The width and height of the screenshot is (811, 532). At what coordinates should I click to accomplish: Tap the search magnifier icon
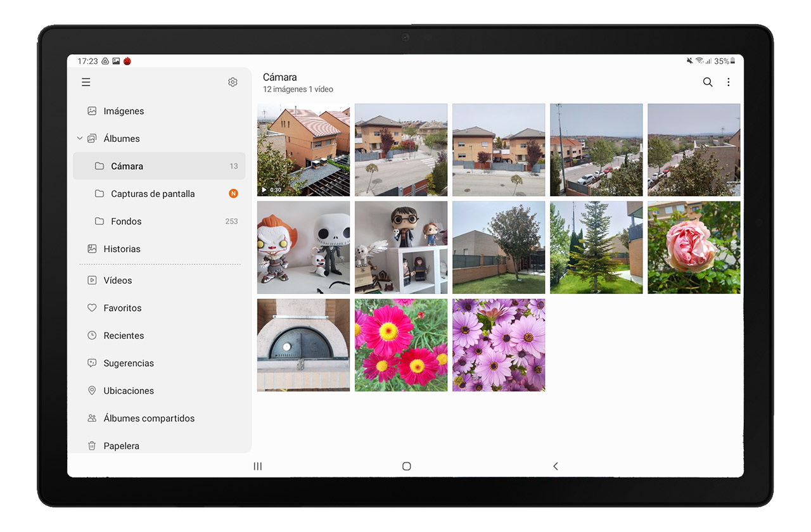708,82
